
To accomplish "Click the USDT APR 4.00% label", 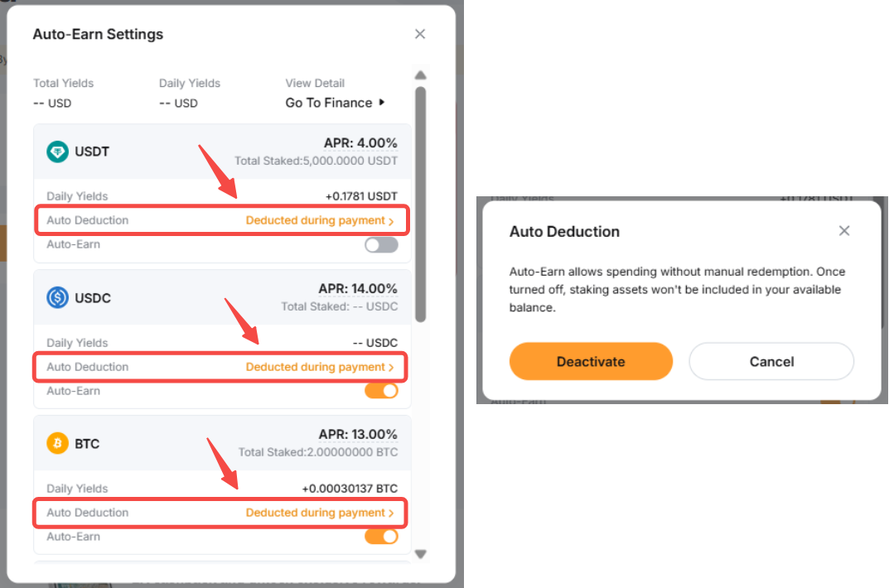I will (x=360, y=143).
